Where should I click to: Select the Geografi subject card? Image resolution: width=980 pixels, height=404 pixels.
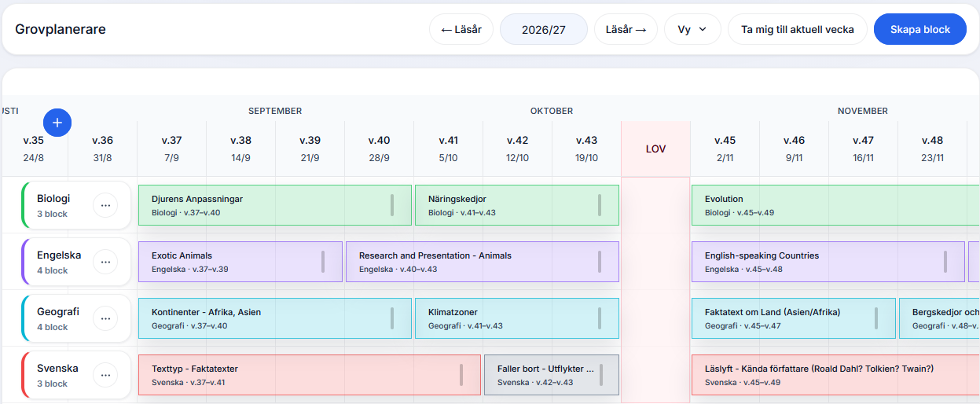pos(75,318)
